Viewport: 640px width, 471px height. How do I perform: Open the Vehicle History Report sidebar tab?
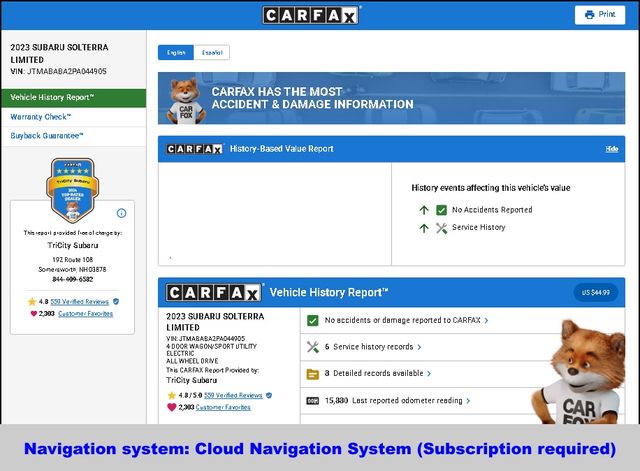tap(73, 98)
